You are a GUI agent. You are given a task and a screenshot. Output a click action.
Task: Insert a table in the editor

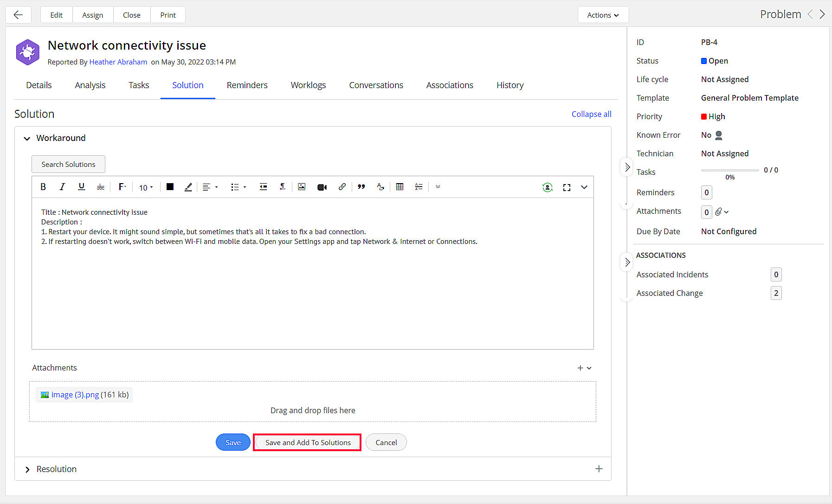coord(400,187)
